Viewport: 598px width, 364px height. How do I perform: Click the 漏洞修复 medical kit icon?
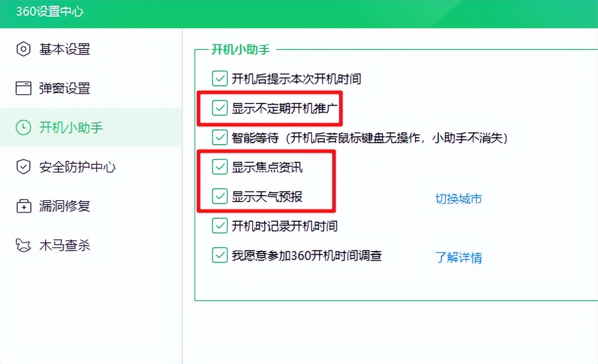click(x=24, y=206)
